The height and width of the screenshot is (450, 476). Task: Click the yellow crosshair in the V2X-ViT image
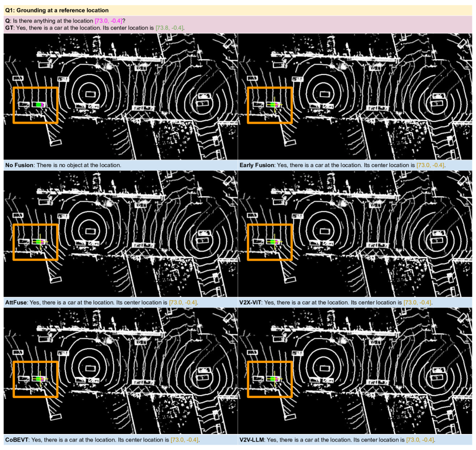point(274,242)
